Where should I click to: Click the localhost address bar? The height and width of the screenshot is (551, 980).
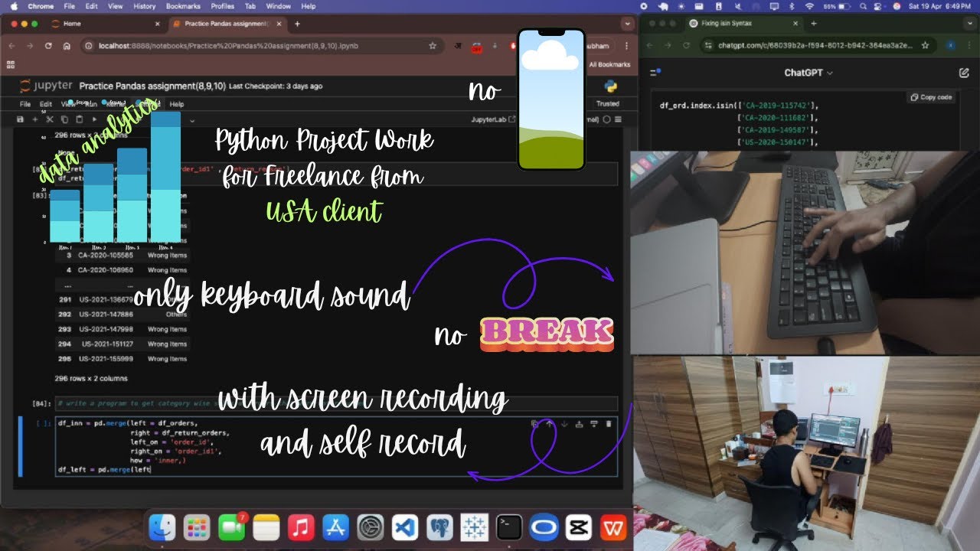tap(262, 46)
